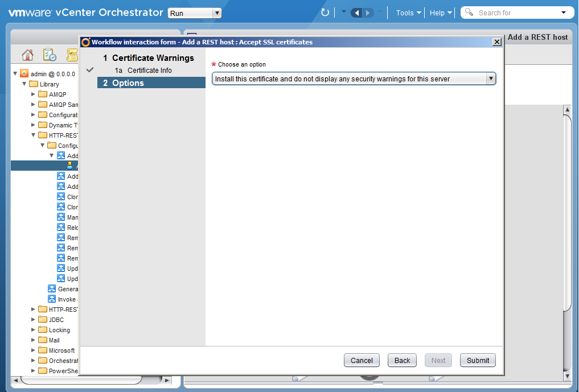Click the back navigation arrow in header
The width and height of the screenshot is (579, 392).
pyautogui.click(x=357, y=13)
